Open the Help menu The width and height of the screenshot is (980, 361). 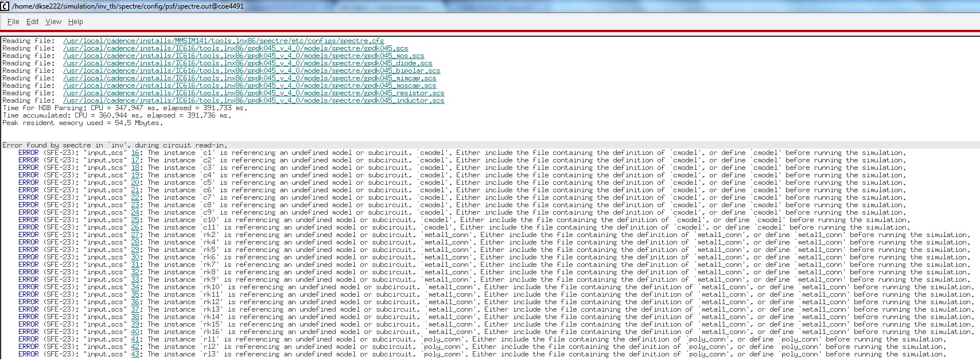(75, 21)
